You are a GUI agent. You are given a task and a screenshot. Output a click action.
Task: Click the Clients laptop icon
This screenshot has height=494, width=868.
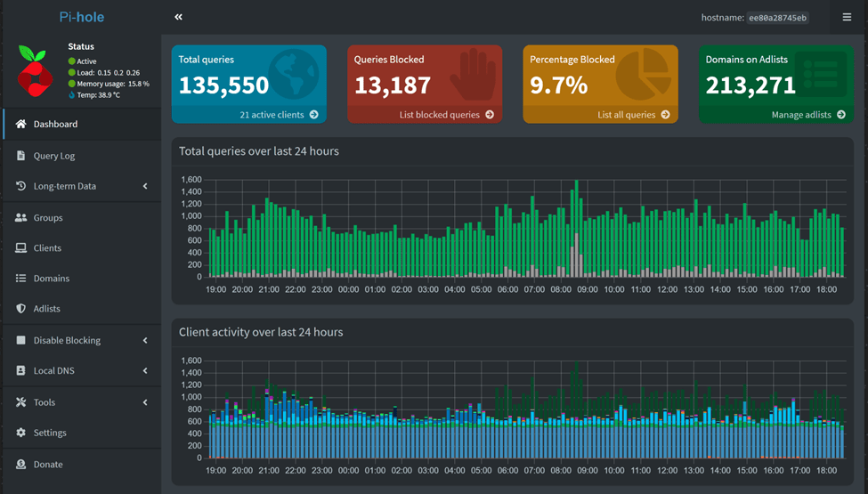coord(21,248)
